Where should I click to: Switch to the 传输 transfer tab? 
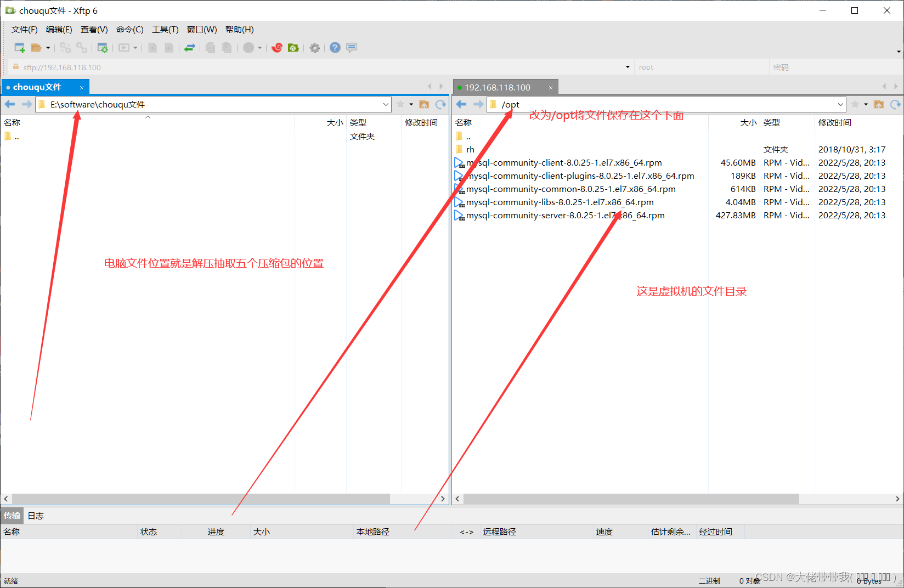(12, 515)
